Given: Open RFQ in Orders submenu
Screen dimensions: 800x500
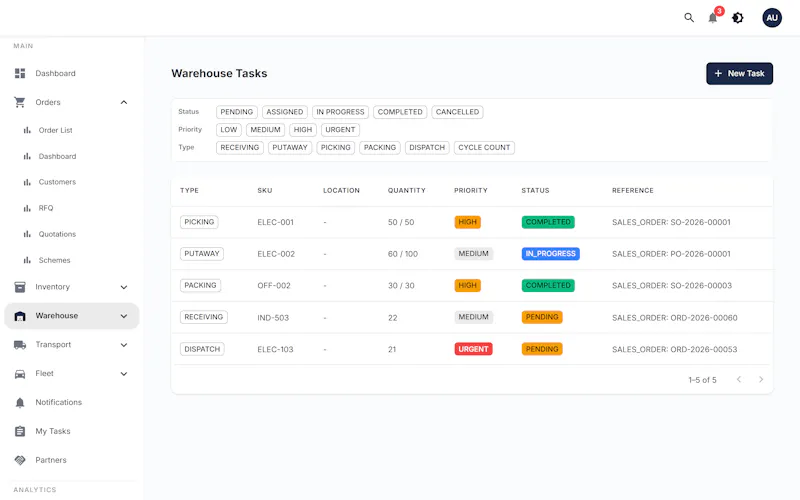Looking at the screenshot, I should tap(46, 208).
